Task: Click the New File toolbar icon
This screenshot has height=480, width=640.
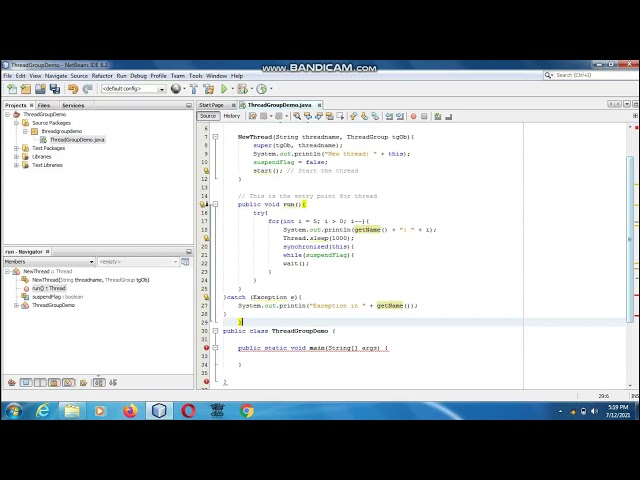Action: point(12,89)
